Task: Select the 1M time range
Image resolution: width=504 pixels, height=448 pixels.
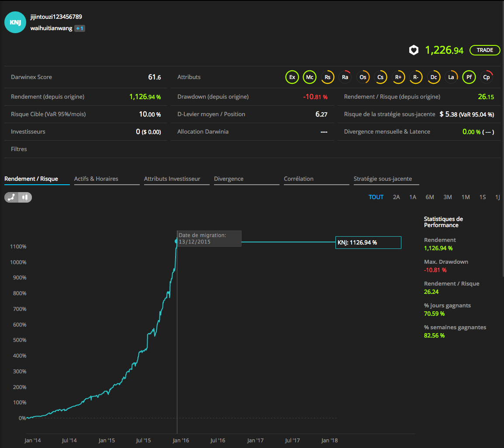Action: tap(466, 197)
